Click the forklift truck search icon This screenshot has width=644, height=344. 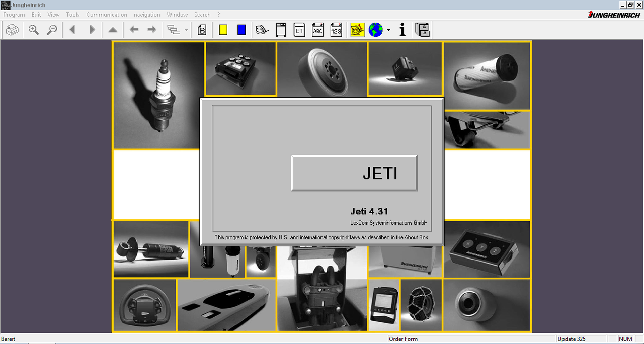262,30
